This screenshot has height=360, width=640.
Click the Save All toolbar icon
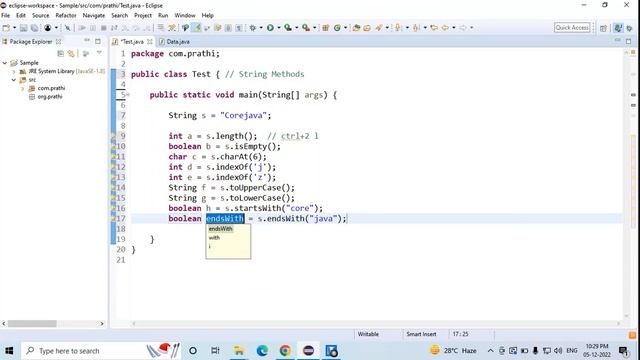[35, 28]
